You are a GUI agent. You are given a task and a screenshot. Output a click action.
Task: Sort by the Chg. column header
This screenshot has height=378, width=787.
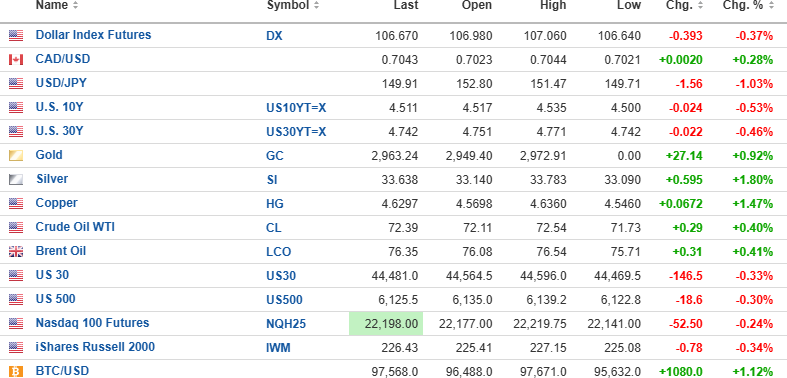coord(683,6)
